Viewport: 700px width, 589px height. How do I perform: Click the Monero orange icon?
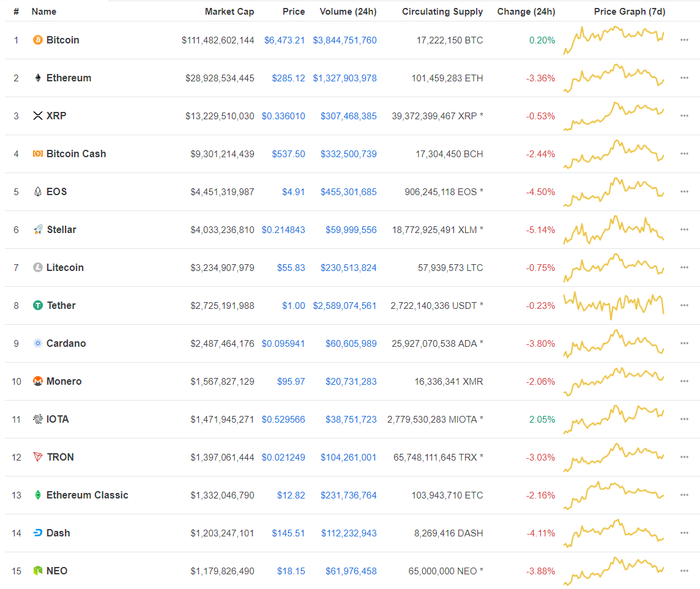[38, 382]
